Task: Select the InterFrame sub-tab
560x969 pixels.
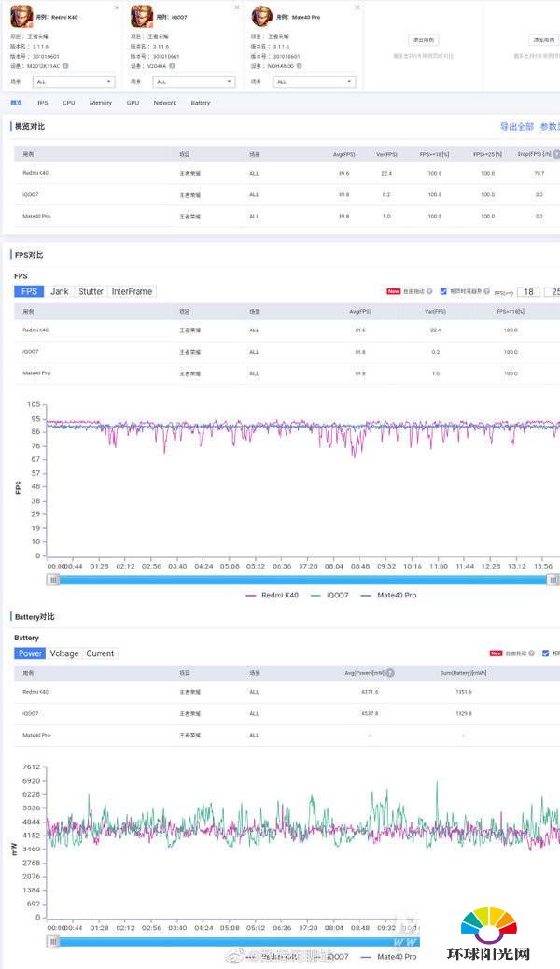Action: [x=132, y=291]
